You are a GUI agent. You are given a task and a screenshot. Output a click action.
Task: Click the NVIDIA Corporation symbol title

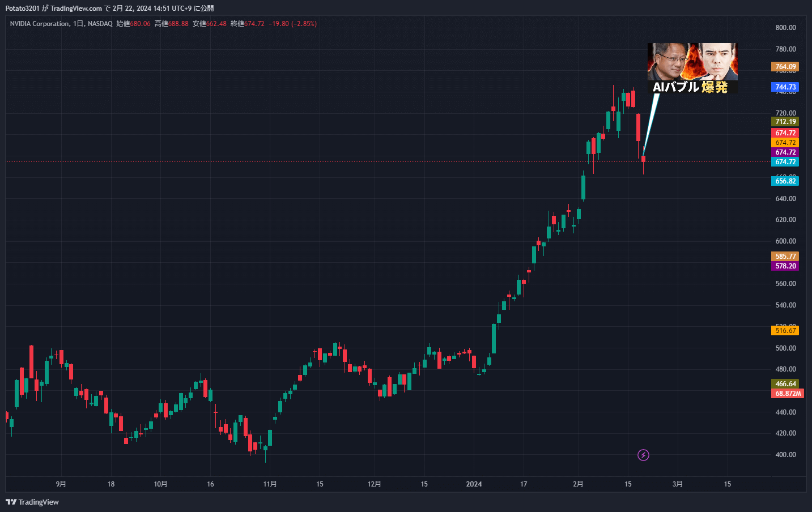pyautogui.click(x=40, y=24)
